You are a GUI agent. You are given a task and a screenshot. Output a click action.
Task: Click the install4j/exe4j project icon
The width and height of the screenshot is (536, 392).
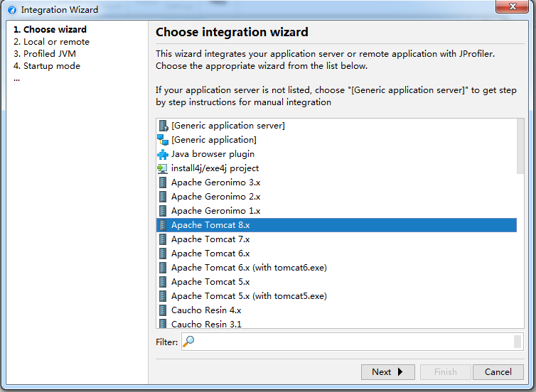pyautogui.click(x=162, y=168)
